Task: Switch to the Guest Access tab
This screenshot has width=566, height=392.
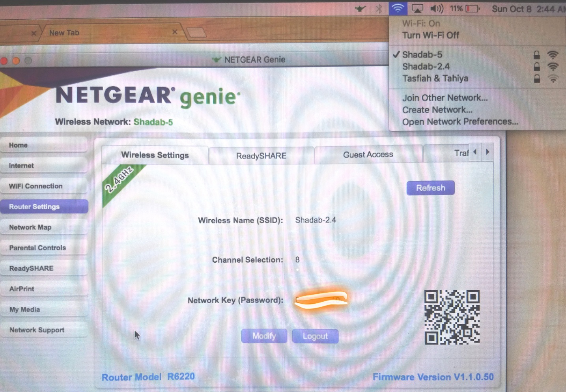Action: pos(368,155)
